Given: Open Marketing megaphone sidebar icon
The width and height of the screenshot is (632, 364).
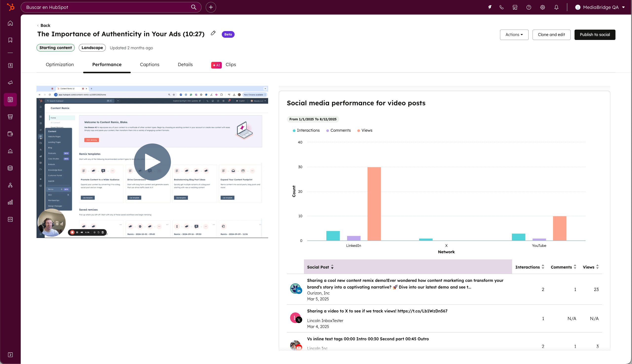Looking at the screenshot, I should (10, 83).
